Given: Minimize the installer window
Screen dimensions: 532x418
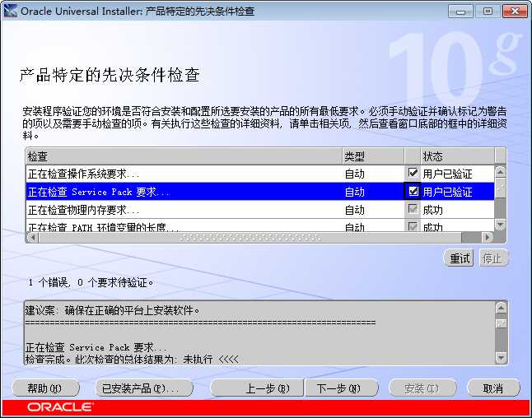Looking at the screenshot, I should [x=460, y=12].
